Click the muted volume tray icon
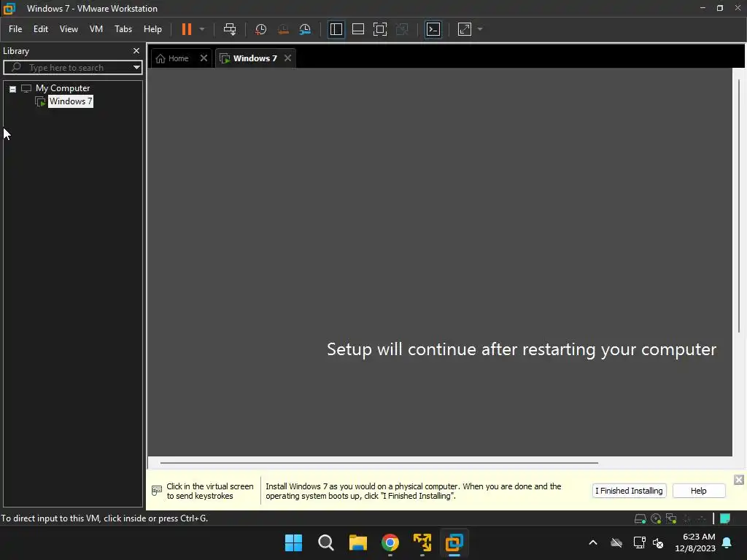The height and width of the screenshot is (560, 747). 658,542
